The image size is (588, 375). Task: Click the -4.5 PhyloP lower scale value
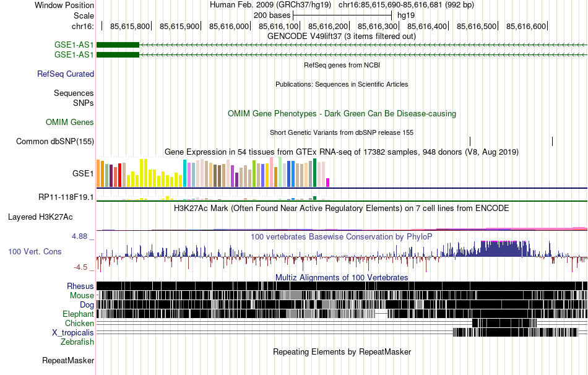[x=80, y=267]
